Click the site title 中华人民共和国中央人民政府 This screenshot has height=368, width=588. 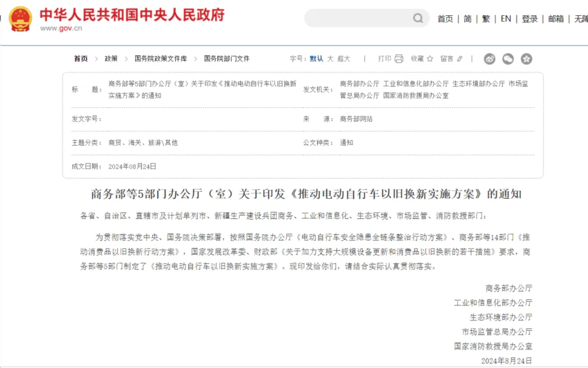coord(132,15)
